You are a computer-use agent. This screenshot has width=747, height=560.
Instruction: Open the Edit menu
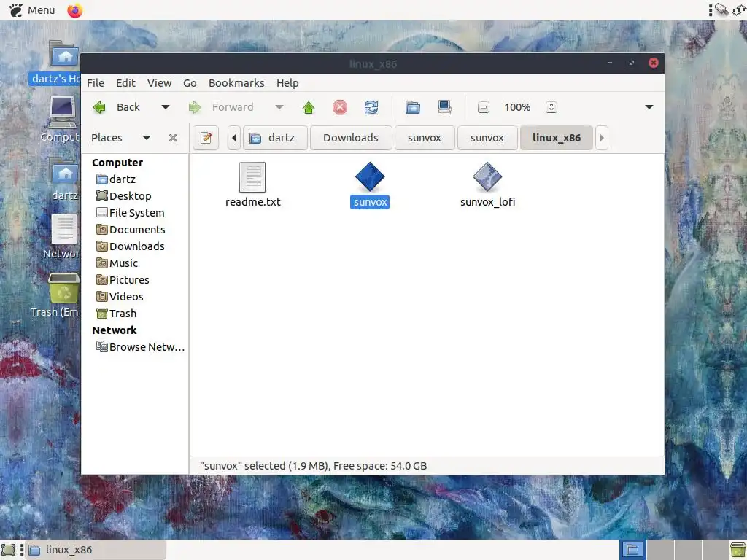[x=125, y=83]
